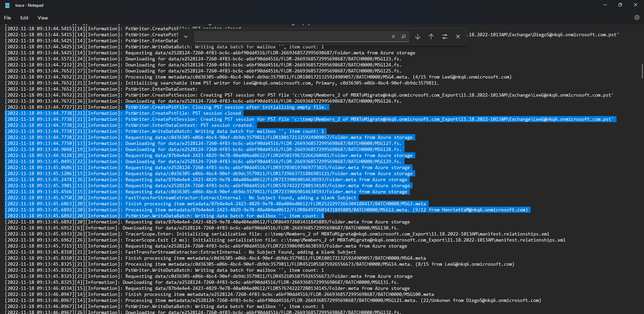Click line with '(22/Unkonwn from DiegoS@nkq6.onmicrosoft.com)'

(x=273, y=301)
